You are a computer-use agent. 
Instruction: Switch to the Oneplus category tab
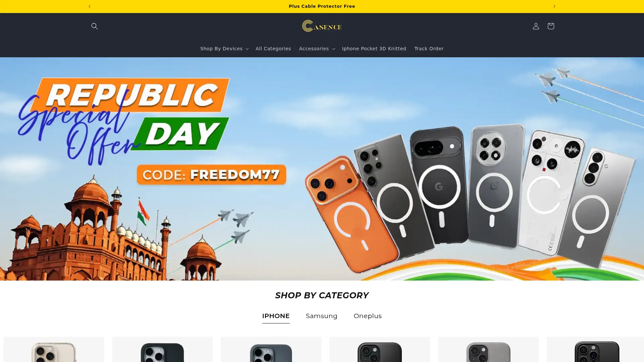click(x=367, y=316)
